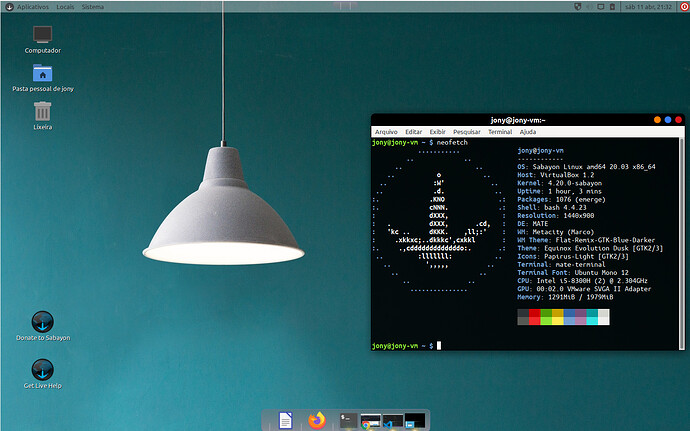Click the Uptime: 1 hour, 3 mins line
Viewport: 690px width, 431px height.
point(559,191)
